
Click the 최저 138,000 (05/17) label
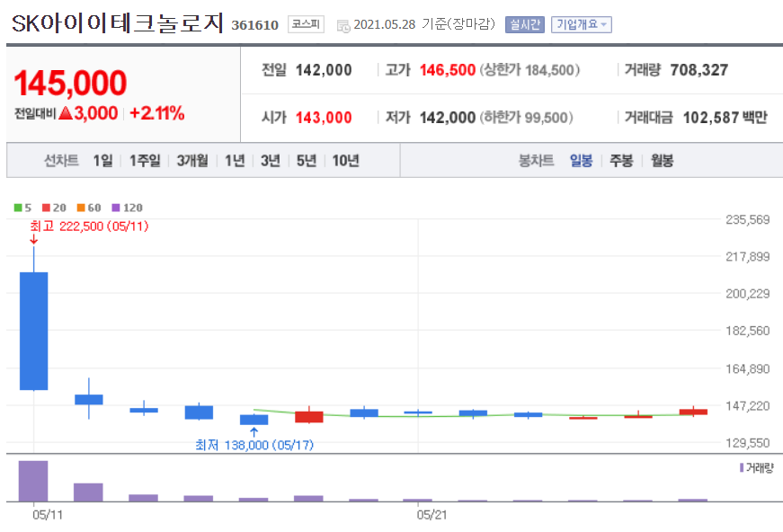point(254,445)
